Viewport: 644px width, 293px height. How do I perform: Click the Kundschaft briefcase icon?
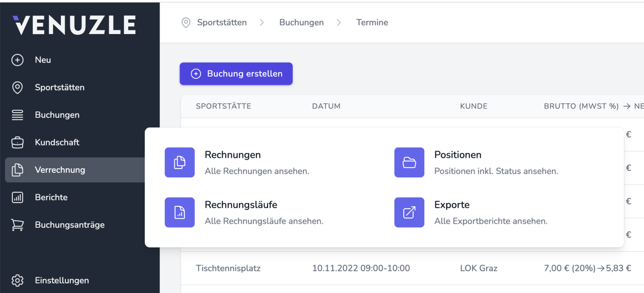17,142
